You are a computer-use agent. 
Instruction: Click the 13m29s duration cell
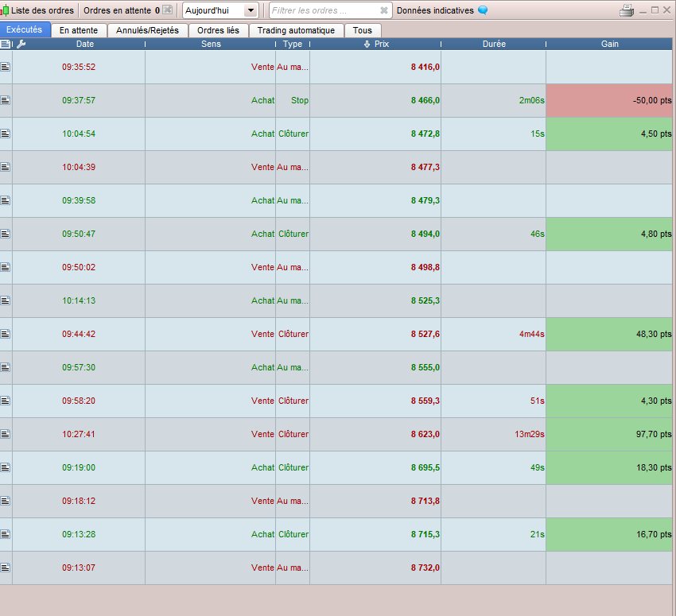click(494, 434)
